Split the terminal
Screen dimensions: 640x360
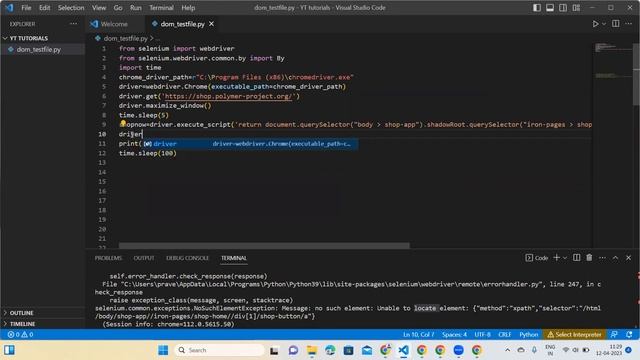coord(576,258)
